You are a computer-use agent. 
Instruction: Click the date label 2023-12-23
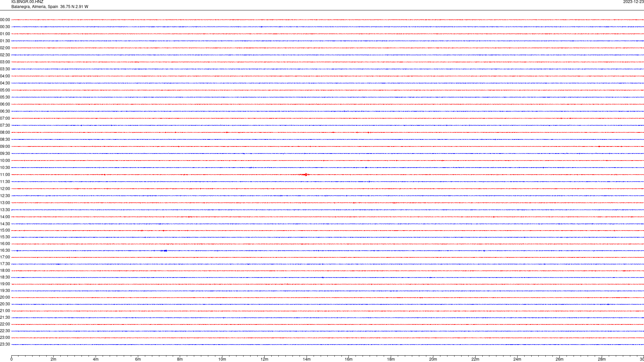[x=633, y=2]
